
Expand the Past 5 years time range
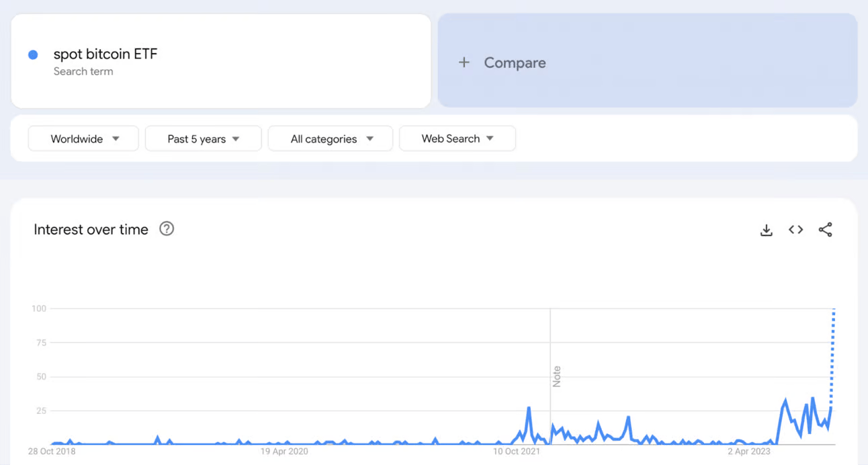[x=203, y=138]
